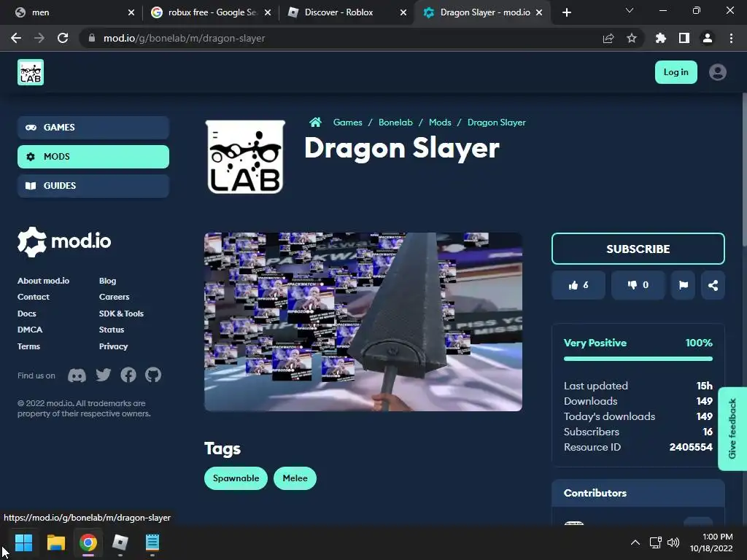Click the Log in button
The width and height of the screenshot is (747, 560).
(676, 72)
